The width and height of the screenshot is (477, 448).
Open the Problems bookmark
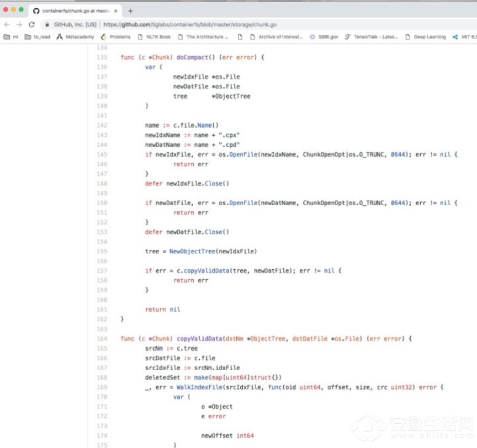pos(115,37)
